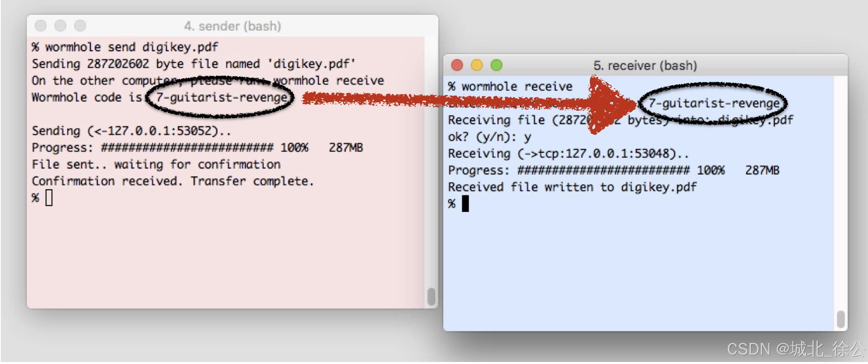The image size is (868, 364).
Task: Click the red arrow head annotation
Action: 611,104
